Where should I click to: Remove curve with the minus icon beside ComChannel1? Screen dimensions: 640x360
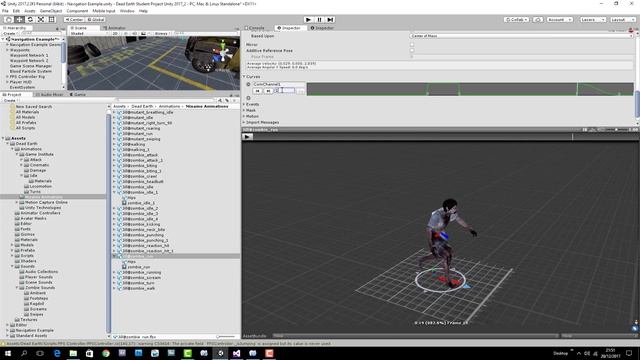point(248,84)
